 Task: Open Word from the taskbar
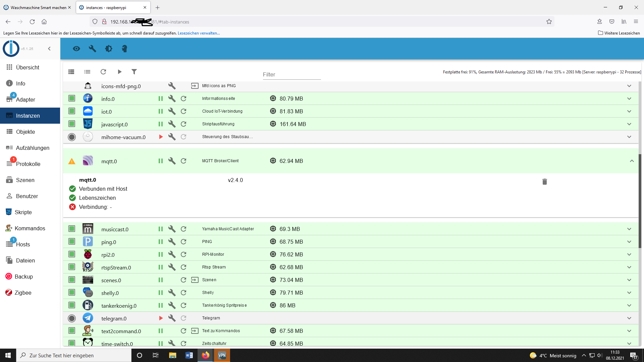(189, 355)
